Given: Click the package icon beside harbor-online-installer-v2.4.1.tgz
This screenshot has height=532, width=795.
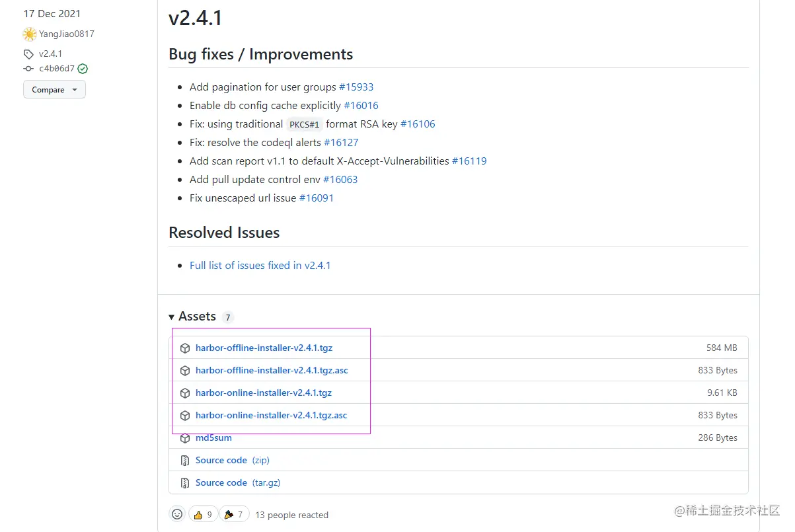Looking at the screenshot, I should click(185, 393).
